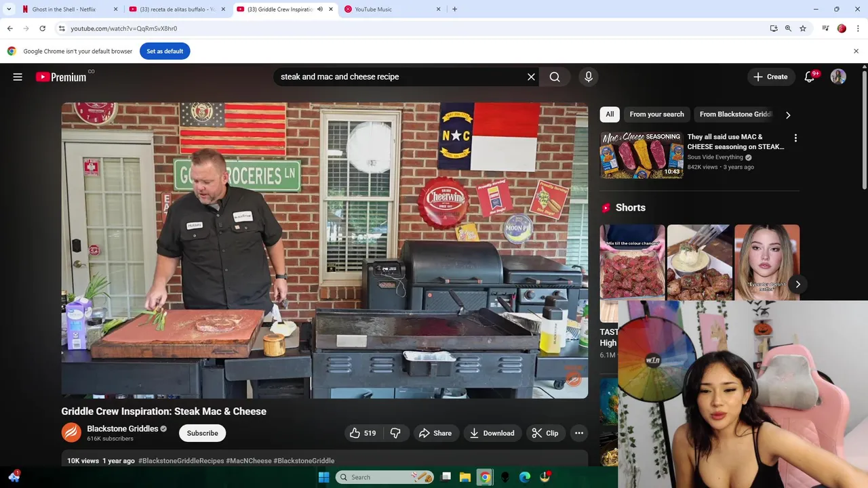
Task: Activate voice search microphone icon
Action: tap(589, 77)
